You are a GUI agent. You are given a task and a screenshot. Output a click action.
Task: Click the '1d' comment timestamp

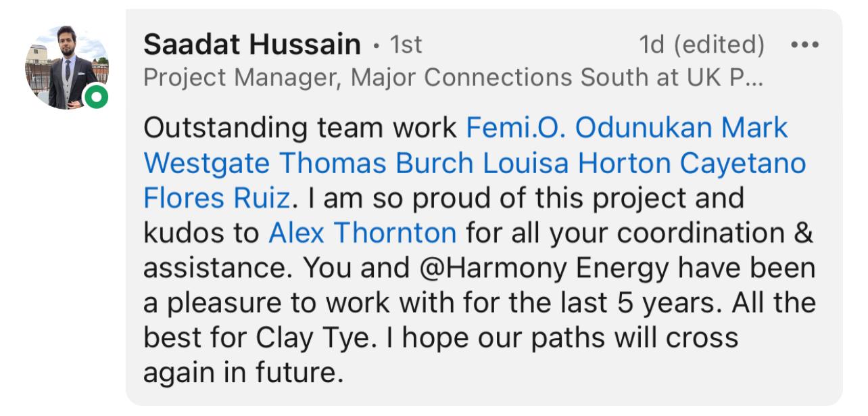point(652,45)
